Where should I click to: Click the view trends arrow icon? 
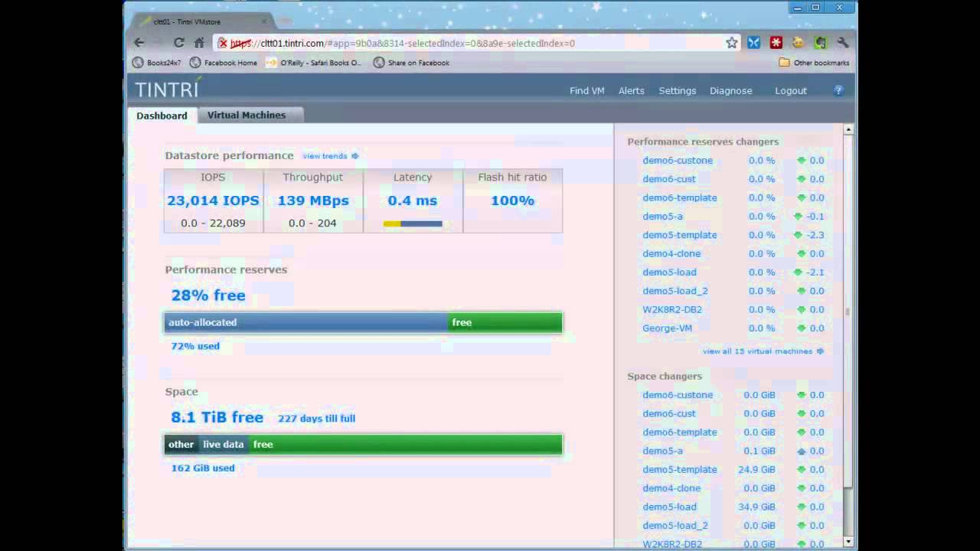(x=354, y=156)
